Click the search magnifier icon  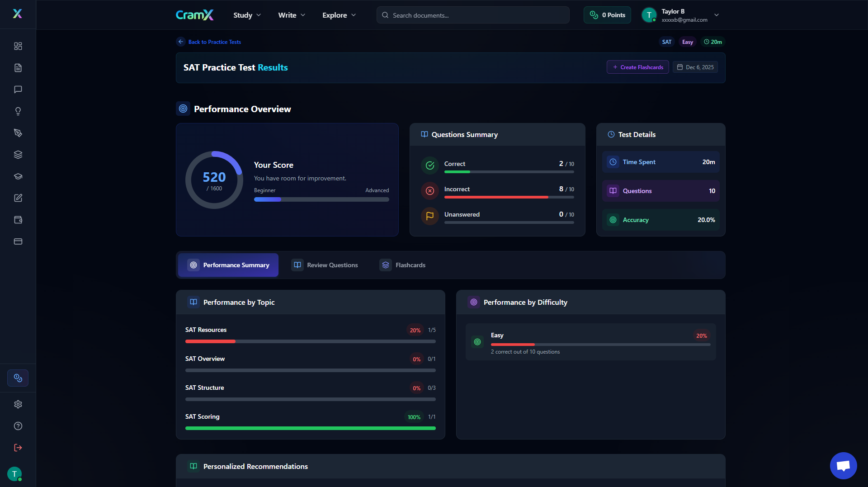tap(385, 15)
